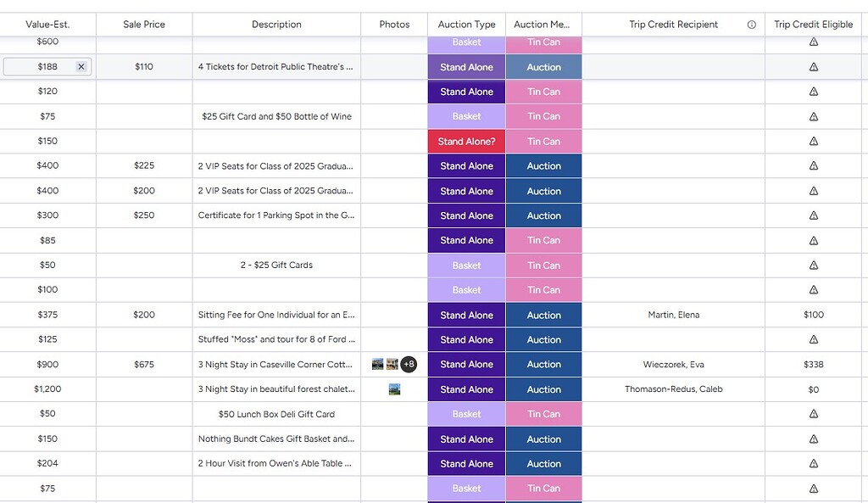Screen dimensions: 868x503
Task: Click the warning triangle for the Detroit Public Theatre row
Action: click(x=813, y=66)
